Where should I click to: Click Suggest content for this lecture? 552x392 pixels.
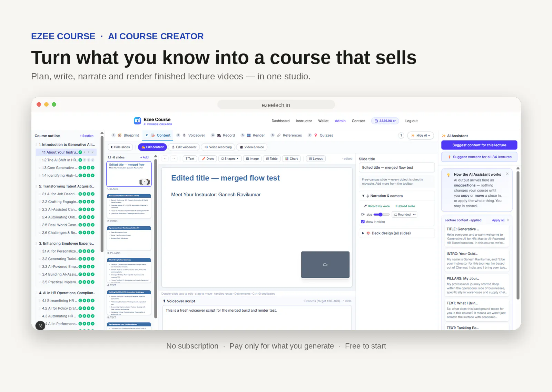coord(479,145)
